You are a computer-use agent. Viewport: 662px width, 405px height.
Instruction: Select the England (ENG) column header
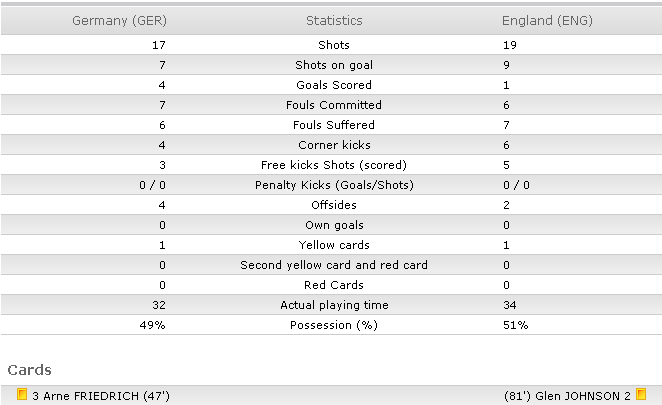[547, 20]
